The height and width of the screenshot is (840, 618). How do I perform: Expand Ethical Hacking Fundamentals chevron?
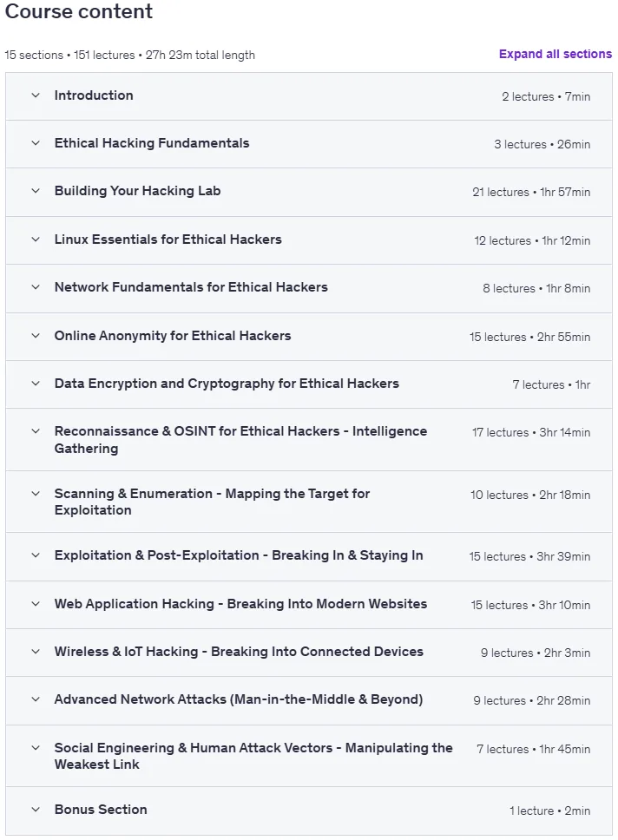click(x=36, y=143)
